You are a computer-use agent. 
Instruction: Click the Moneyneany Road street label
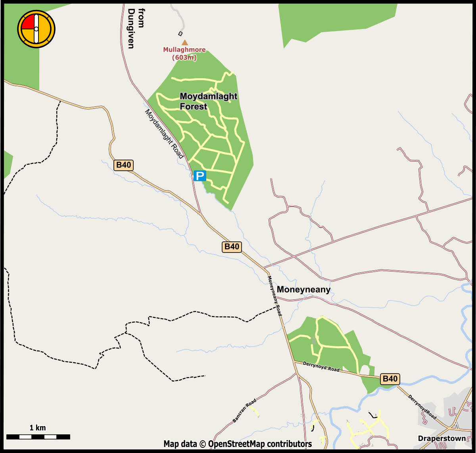275,296
